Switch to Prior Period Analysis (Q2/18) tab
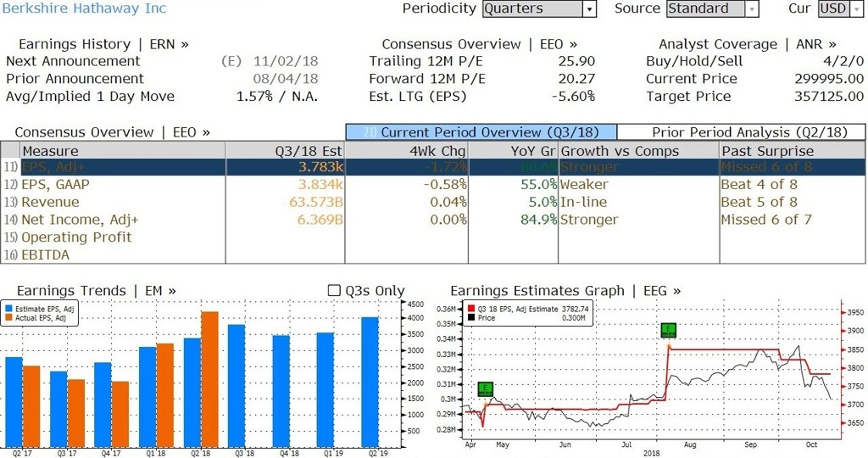 pyautogui.click(x=741, y=132)
